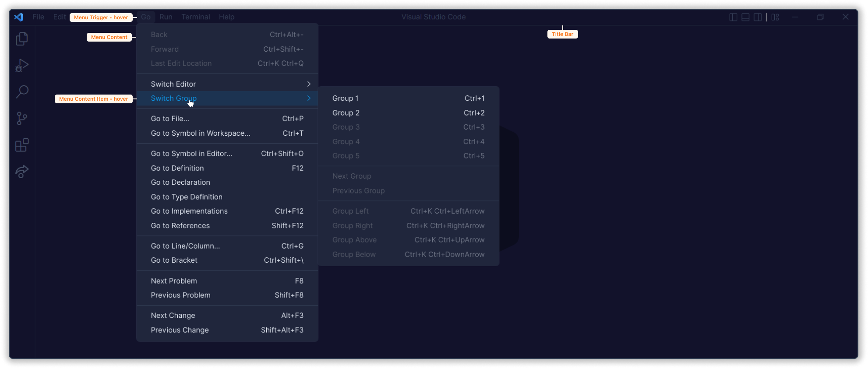
Task: Select Previous Change
Action: tap(227, 330)
